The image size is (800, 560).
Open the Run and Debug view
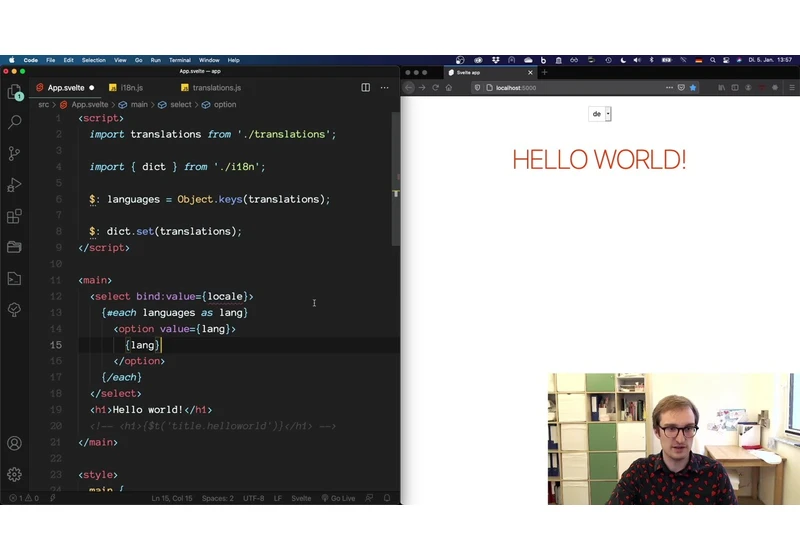click(x=15, y=185)
